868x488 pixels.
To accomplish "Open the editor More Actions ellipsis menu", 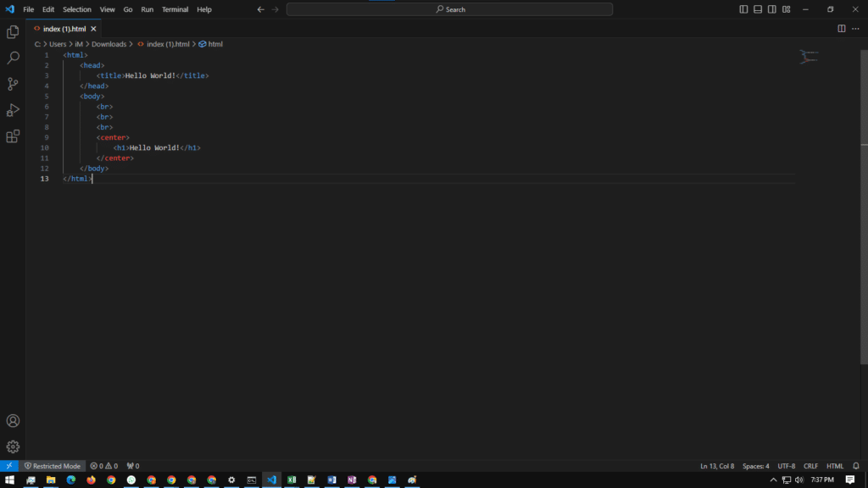I will (x=855, y=29).
